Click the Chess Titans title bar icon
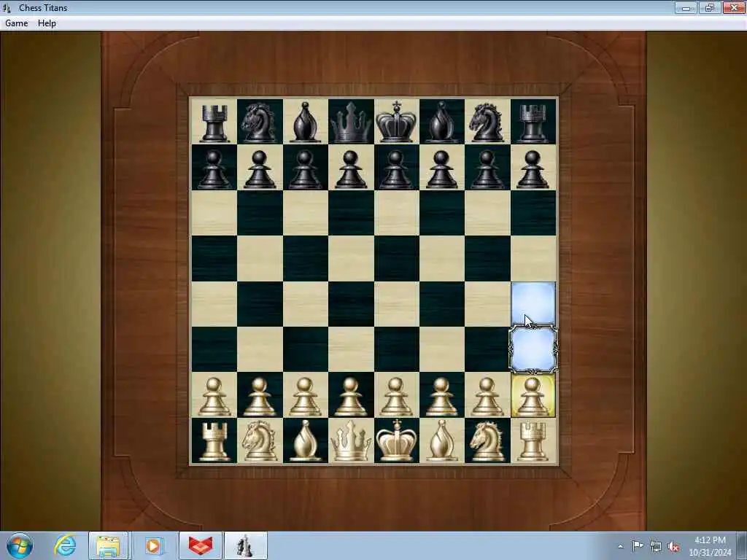 7,7
